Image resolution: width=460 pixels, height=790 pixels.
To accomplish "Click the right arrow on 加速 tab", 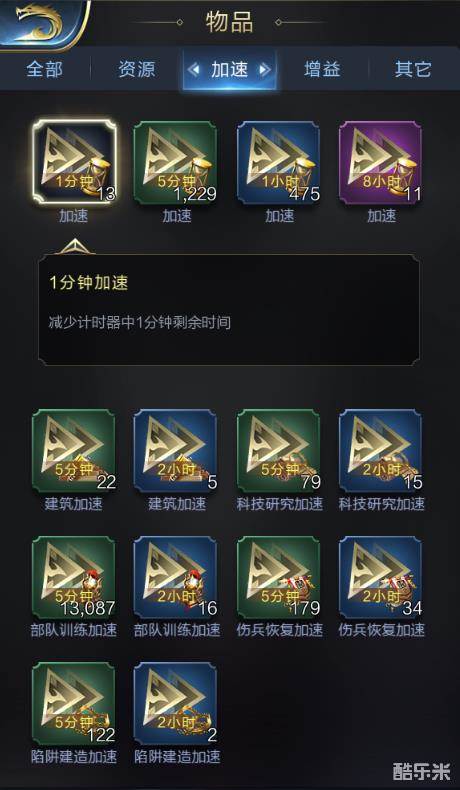I will 264,70.
